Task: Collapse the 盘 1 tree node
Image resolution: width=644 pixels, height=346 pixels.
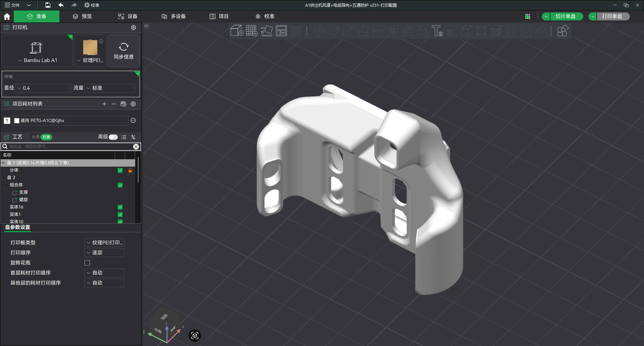Action: 3,163
